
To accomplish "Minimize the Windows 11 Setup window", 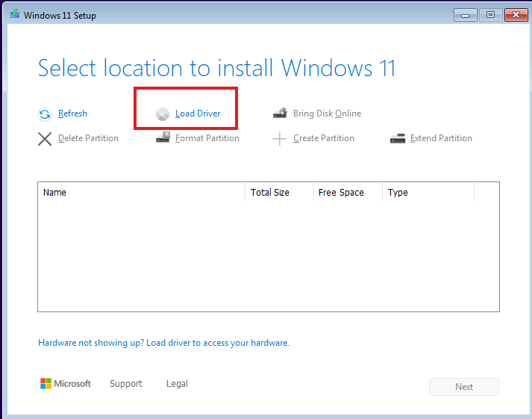I will click(466, 14).
